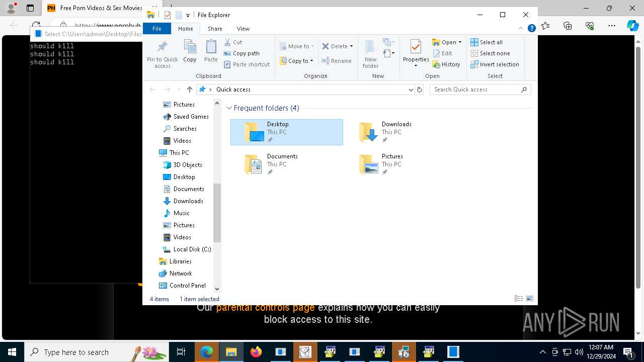Expand the Delete dropdown arrow

351,46
